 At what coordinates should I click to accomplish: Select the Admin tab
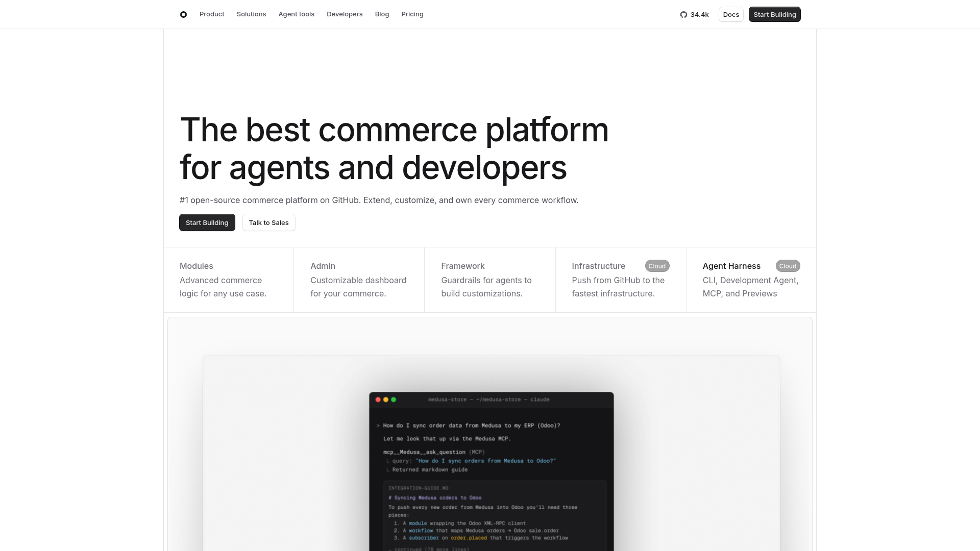pos(359,280)
